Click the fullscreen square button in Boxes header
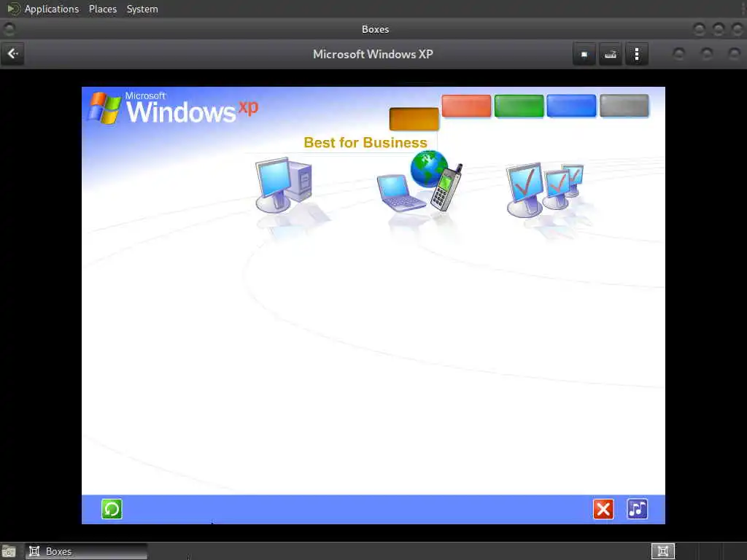 (584, 54)
